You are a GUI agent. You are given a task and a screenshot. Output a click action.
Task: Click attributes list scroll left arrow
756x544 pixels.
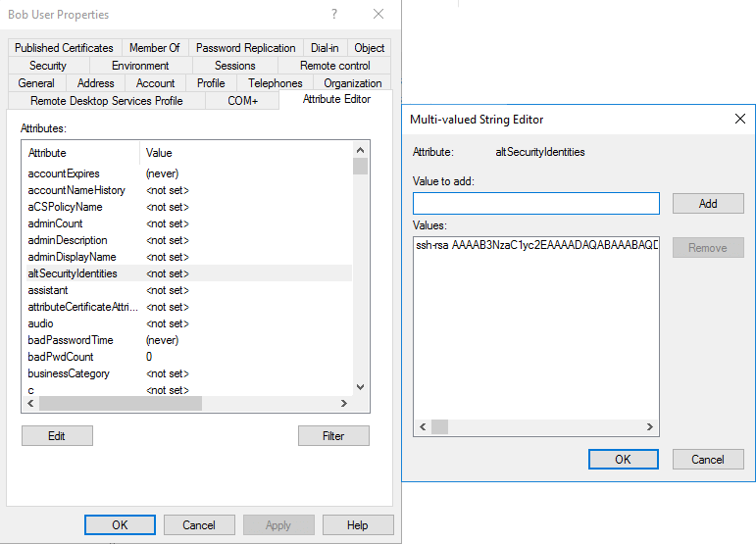tap(30, 403)
